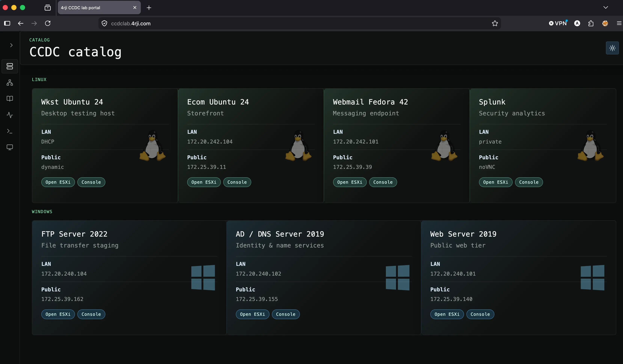Select the 4rji CCDC lab portal tab
This screenshot has height=364, width=623.
[x=99, y=8]
